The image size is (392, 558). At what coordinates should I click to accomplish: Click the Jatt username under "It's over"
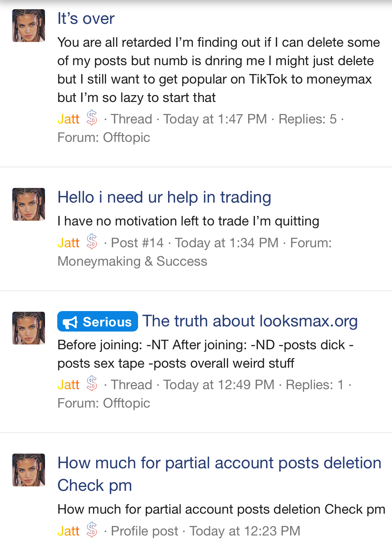pyautogui.click(x=68, y=119)
